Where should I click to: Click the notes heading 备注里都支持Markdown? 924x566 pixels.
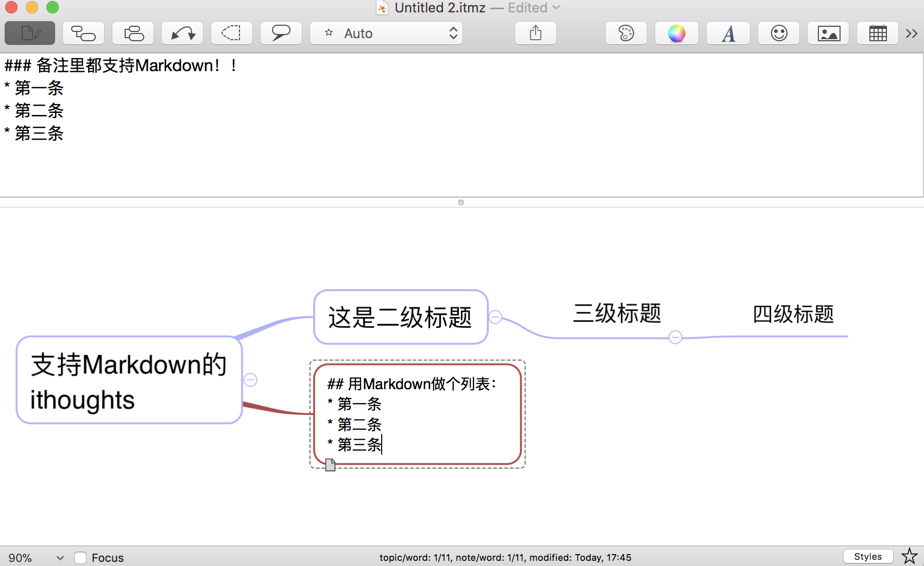(121, 65)
